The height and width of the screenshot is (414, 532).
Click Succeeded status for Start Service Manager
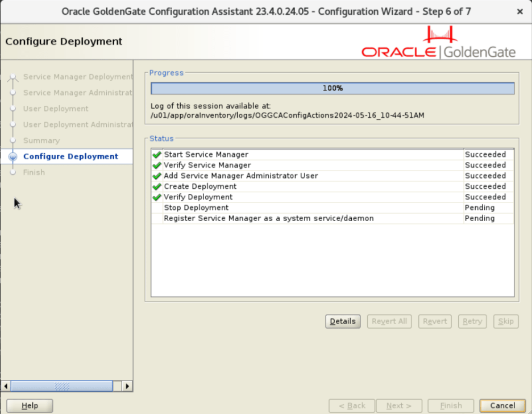click(485, 155)
